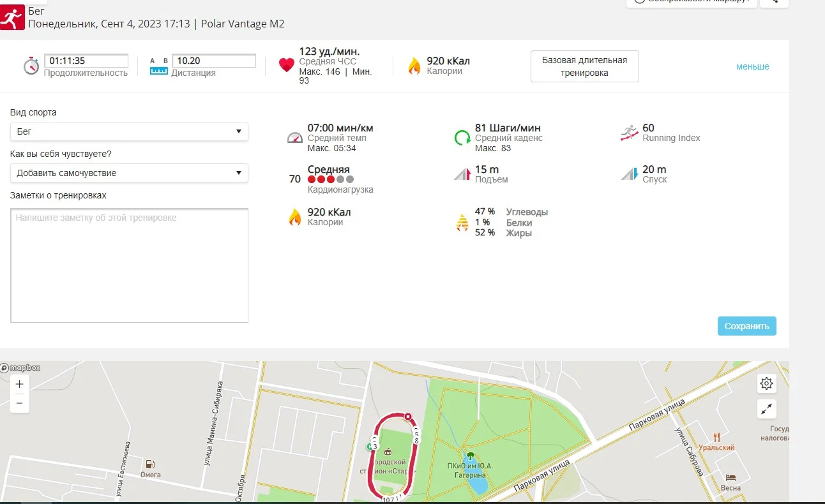This screenshot has width=825, height=504.
Task: Click the Макс. 05:34 pace text
Action: point(332,148)
